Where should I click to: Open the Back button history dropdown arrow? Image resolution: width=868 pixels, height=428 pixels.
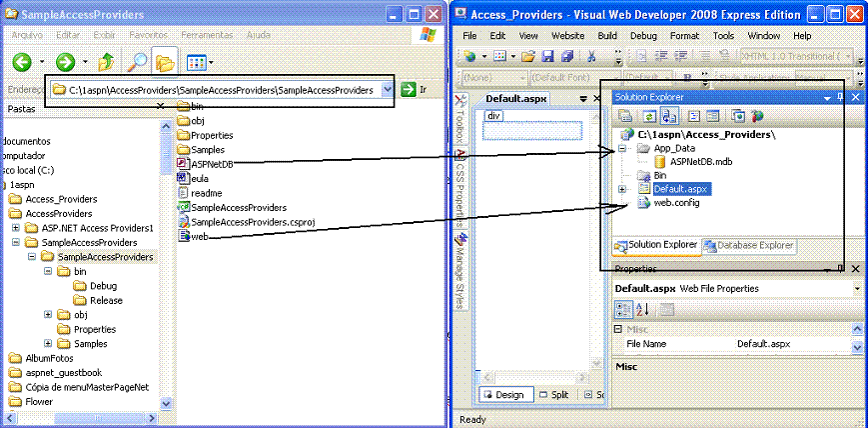[x=42, y=62]
